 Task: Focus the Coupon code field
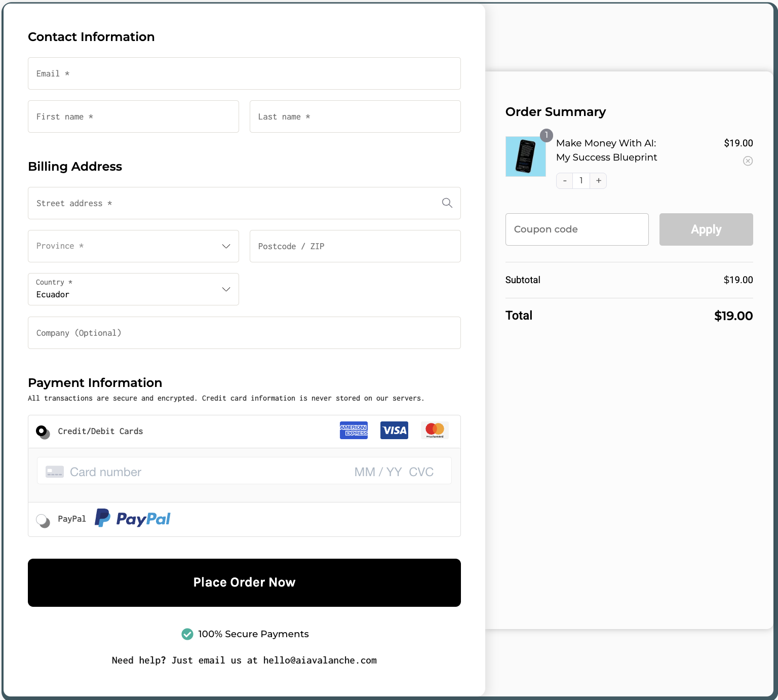coord(577,229)
